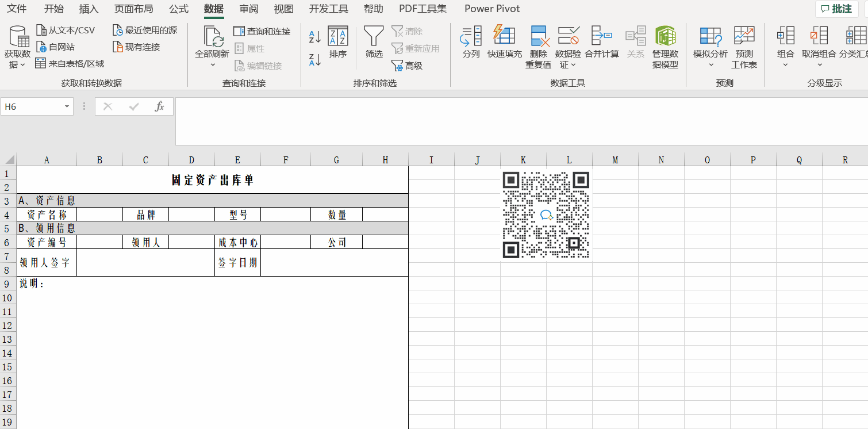Click inside the formula bar
This screenshot has width=868, height=429.
point(521,121)
